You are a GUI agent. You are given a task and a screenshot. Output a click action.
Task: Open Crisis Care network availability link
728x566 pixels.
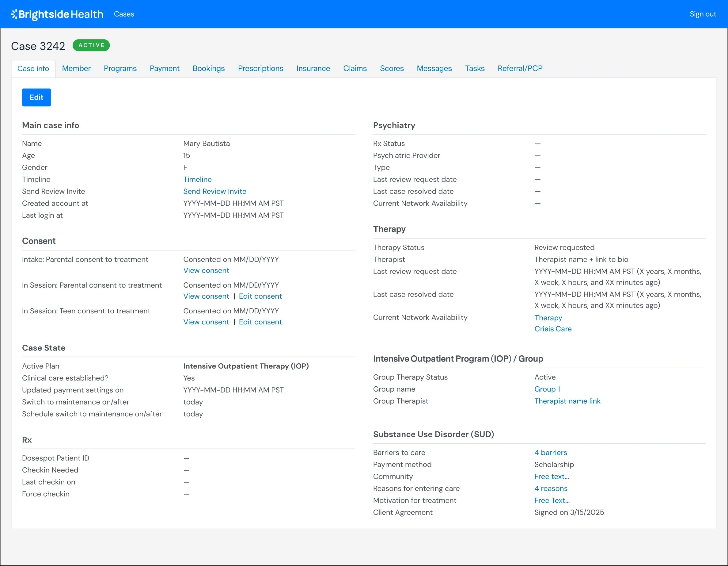553,329
